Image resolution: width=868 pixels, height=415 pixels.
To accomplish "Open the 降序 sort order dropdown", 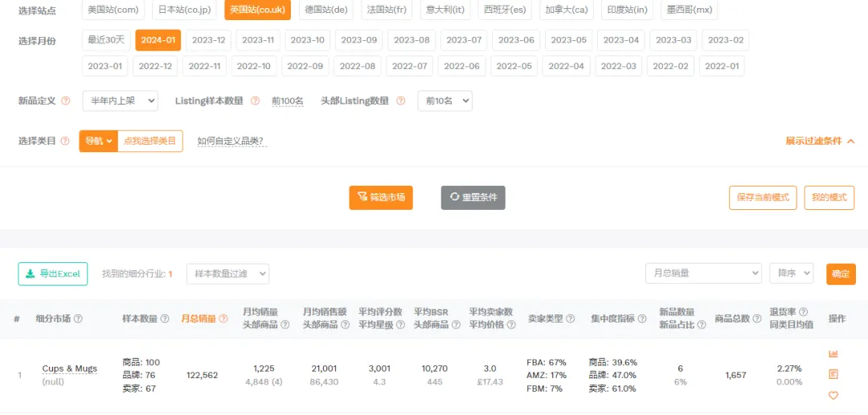I will [792, 273].
